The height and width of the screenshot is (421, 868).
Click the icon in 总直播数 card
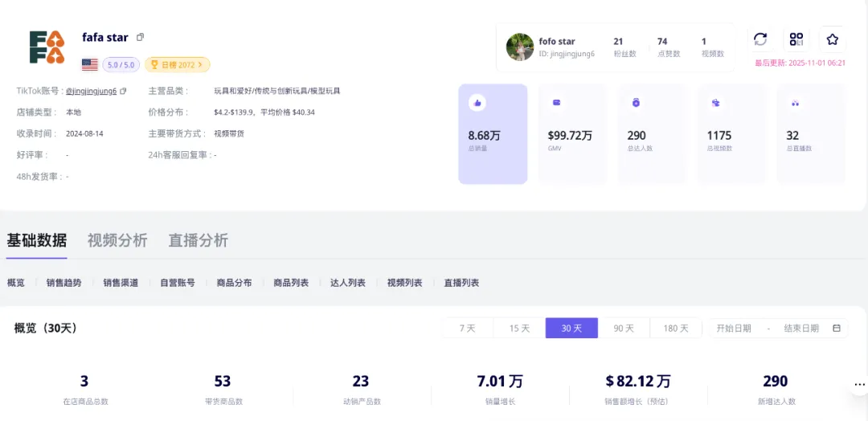point(796,102)
